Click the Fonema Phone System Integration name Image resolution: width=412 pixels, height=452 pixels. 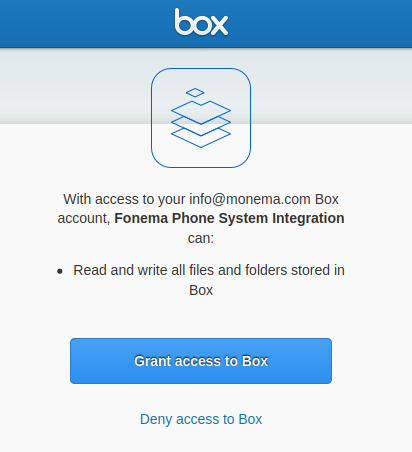click(229, 218)
